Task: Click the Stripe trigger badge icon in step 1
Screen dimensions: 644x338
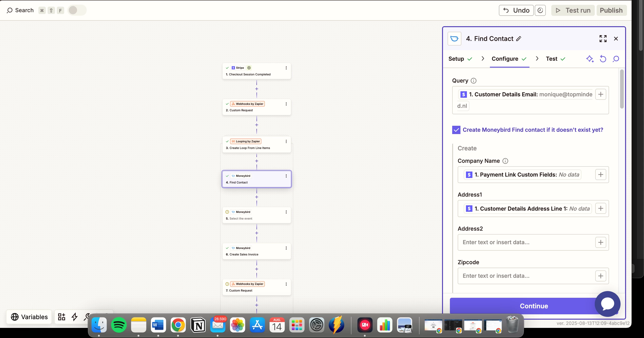Action: coord(249,68)
